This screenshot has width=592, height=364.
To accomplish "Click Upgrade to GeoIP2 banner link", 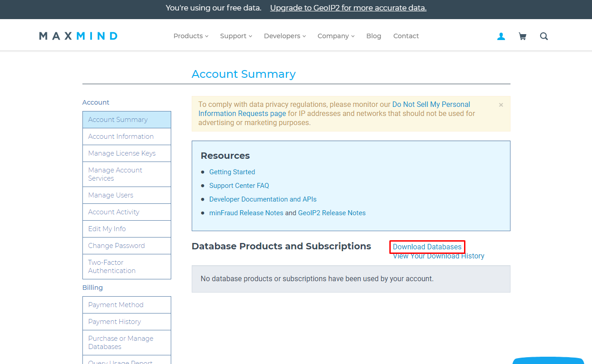I will coord(348,8).
